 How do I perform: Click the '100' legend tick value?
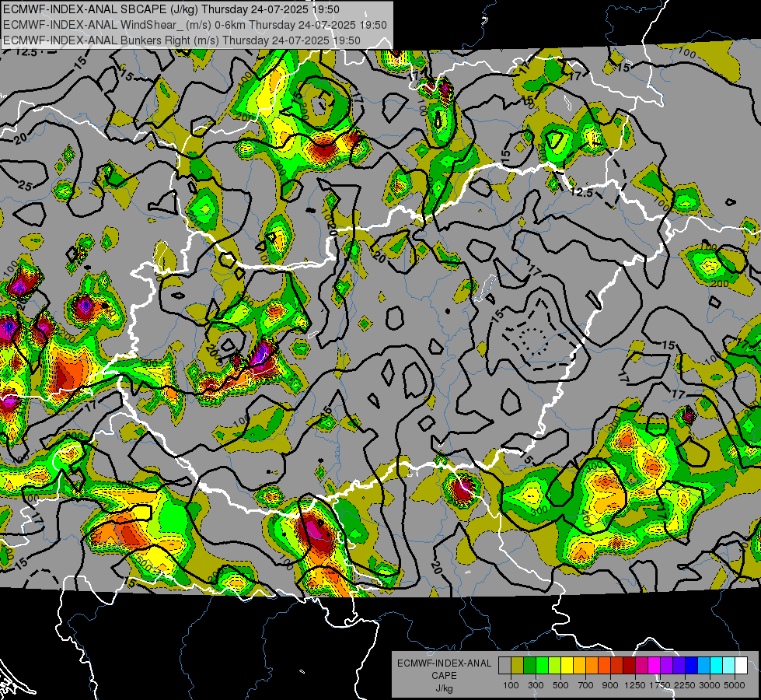511,685
